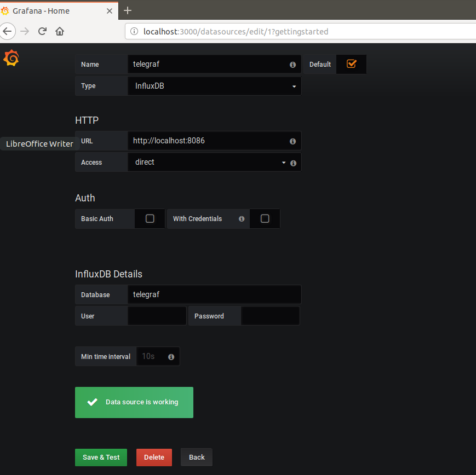Reload the page with refresh icon
Viewport: 476px width, 475px height.
pyautogui.click(x=42, y=31)
